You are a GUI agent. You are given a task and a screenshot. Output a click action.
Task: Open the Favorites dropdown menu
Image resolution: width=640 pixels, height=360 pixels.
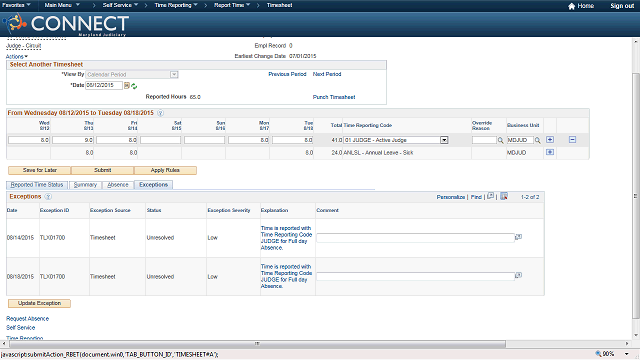[x=16, y=5]
